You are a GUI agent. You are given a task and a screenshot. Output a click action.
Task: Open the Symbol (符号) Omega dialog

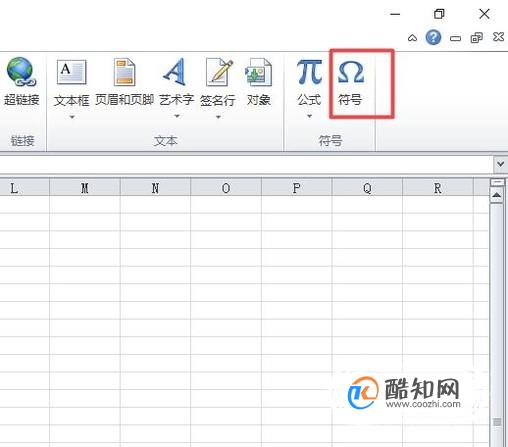pyautogui.click(x=350, y=82)
